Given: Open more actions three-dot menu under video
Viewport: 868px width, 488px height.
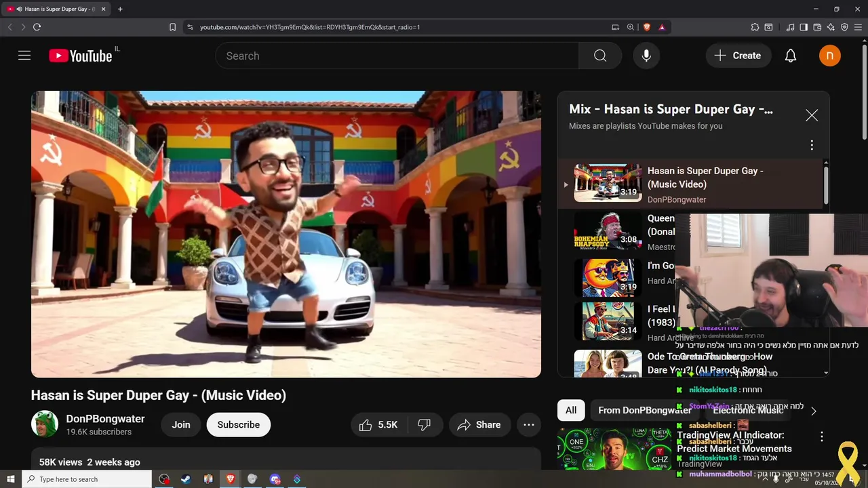Looking at the screenshot, I should click(529, 424).
